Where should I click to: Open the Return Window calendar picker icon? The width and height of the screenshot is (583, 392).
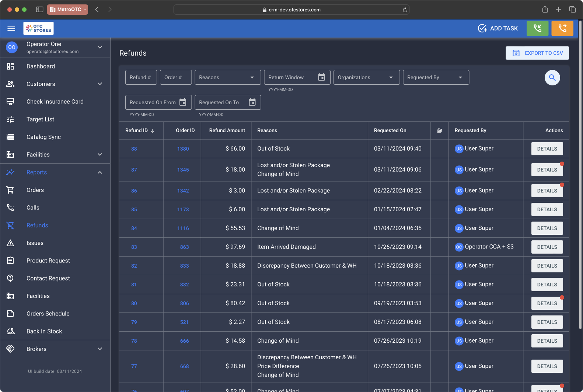click(x=321, y=77)
